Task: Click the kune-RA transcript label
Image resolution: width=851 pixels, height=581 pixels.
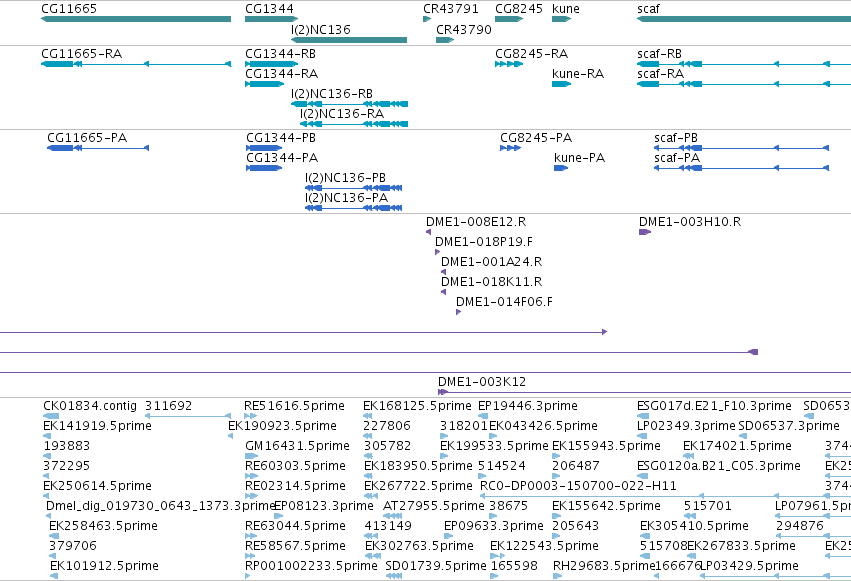Action: 577,74
